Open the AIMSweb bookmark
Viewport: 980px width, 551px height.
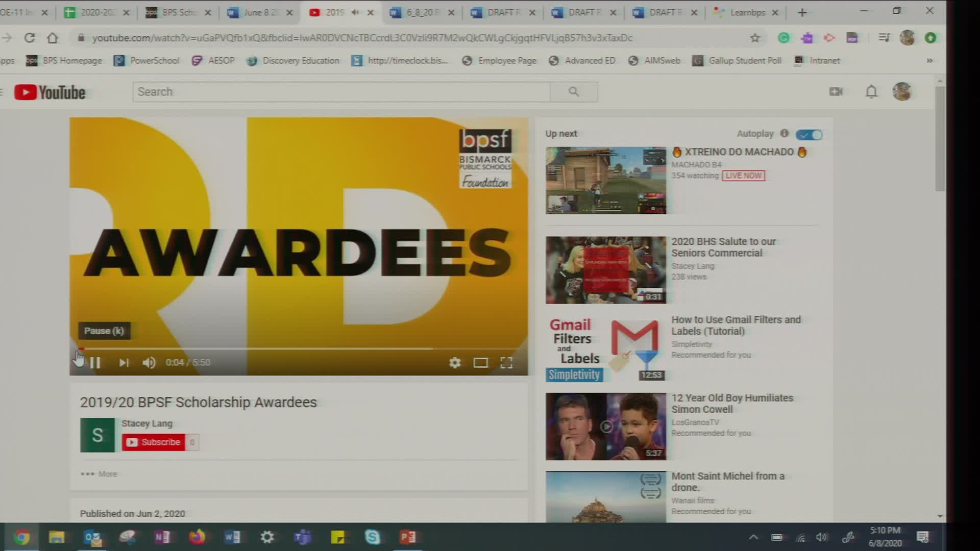pos(654,61)
